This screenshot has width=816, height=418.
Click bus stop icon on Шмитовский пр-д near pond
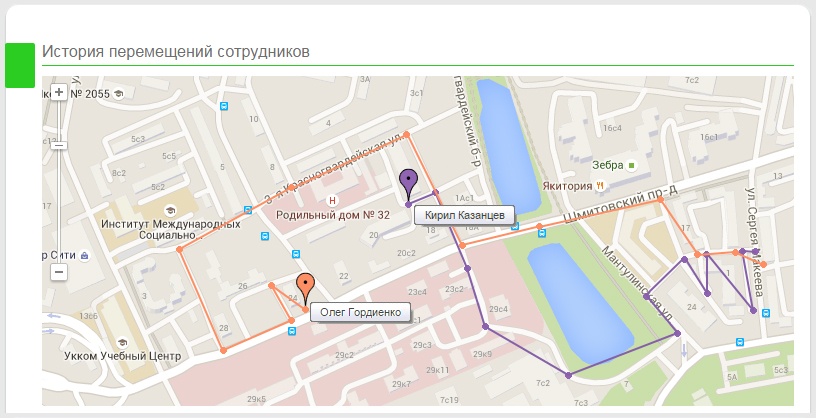point(542,234)
